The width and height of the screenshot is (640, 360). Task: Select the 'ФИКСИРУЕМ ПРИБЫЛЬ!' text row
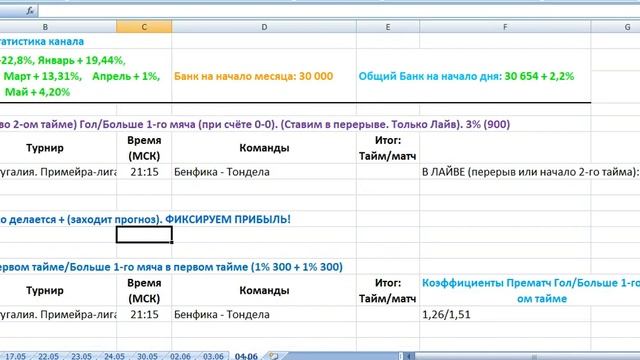coord(145,219)
